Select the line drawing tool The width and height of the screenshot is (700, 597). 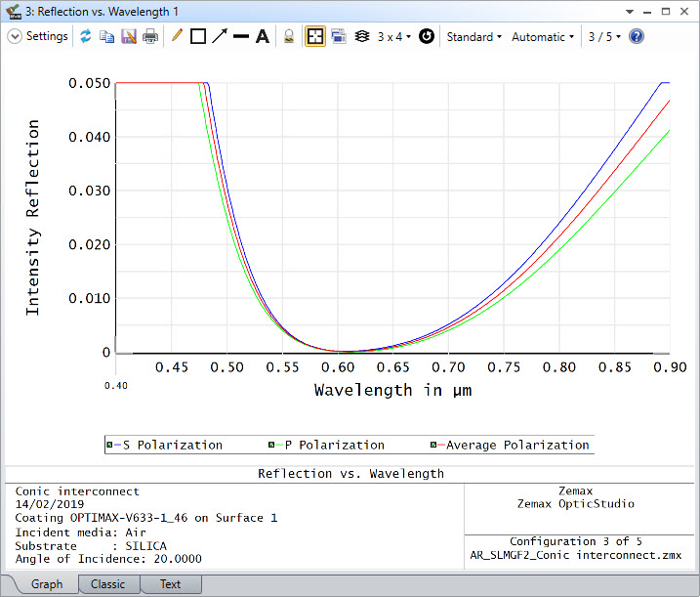tap(241, 37)
